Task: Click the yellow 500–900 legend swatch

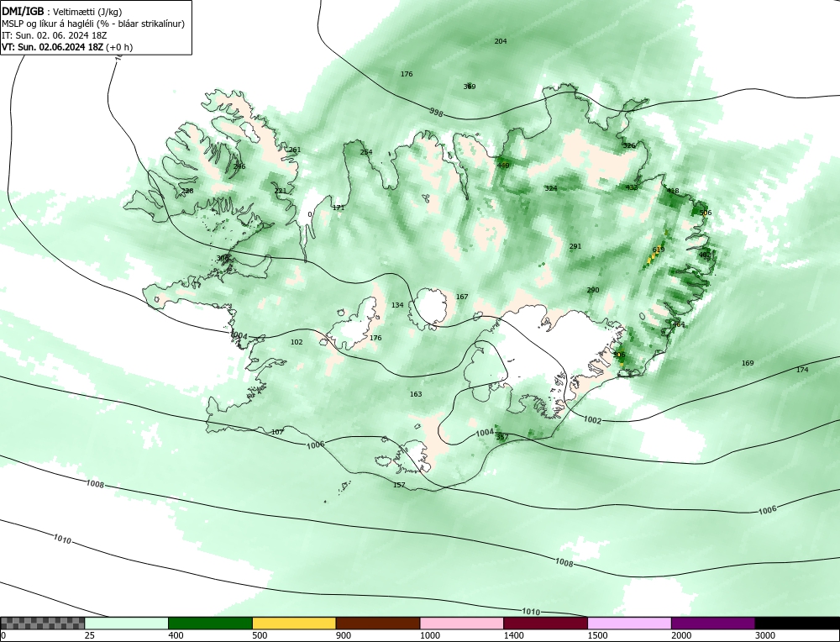Action: (294, 623)
